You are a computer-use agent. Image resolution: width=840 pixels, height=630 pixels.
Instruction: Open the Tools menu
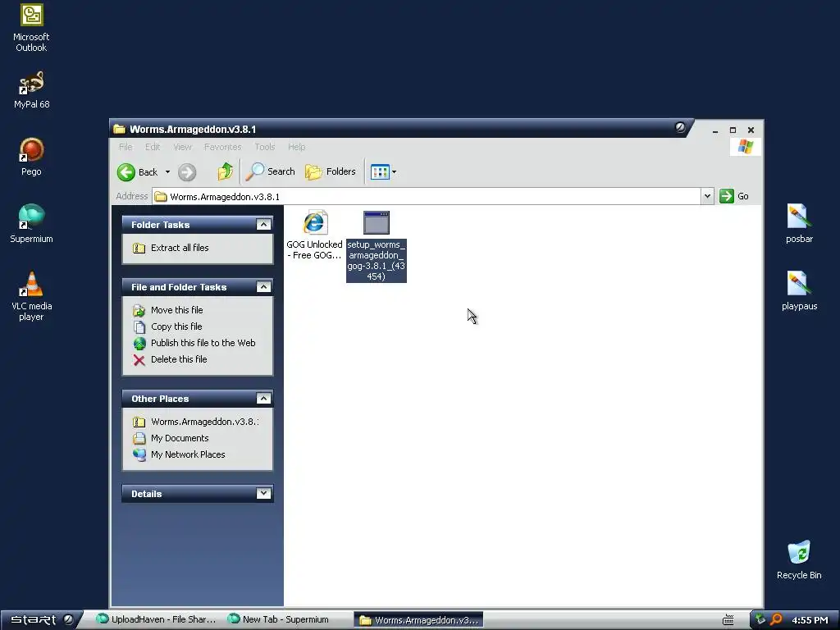point(265,147)
